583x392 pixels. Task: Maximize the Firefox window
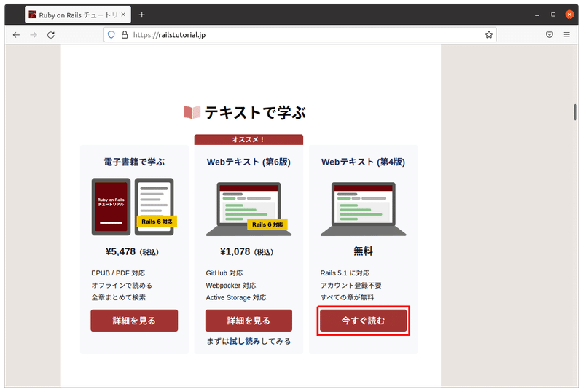[x=553, y=15]
